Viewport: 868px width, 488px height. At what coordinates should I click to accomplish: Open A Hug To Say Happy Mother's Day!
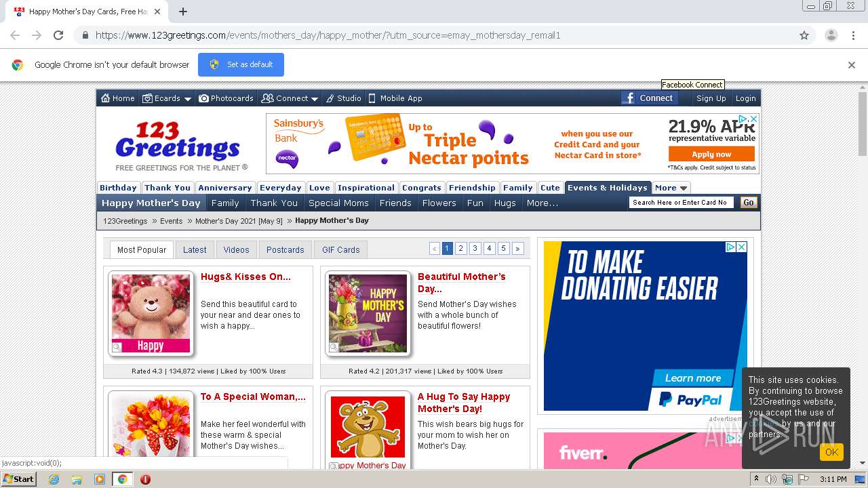pyautogui.click(x=464, y=403)
